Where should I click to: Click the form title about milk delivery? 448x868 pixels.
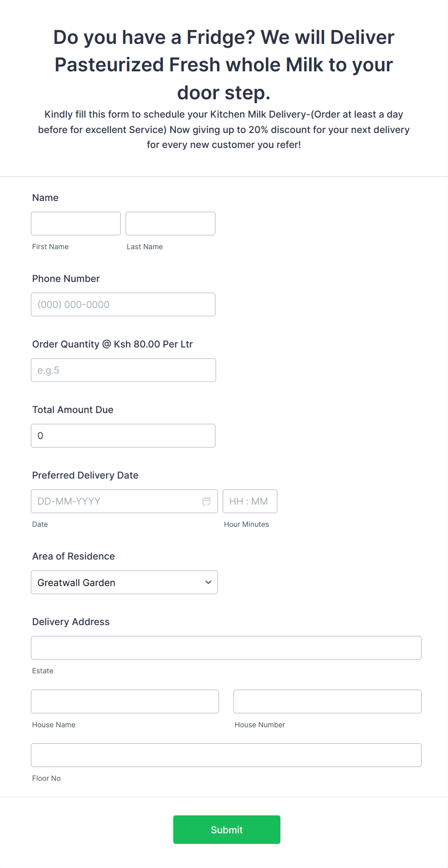tap(224, 64)
